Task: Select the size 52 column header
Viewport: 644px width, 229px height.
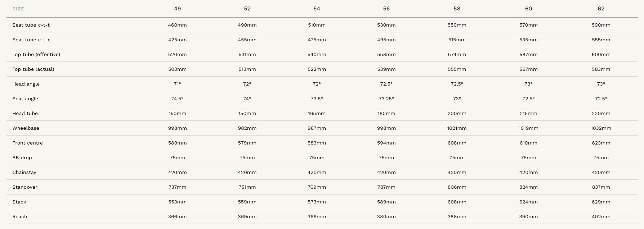Action: point(247,9)
